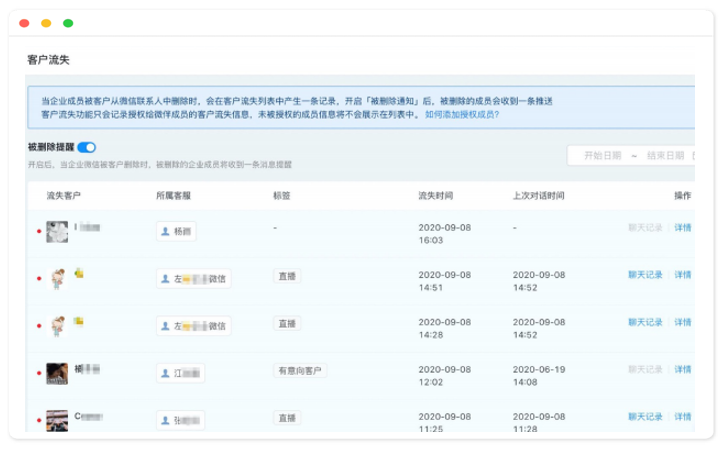The height and width of the screenshot is (449, 722).
Task: View 详情 for the 12:02 row
Action: pos(682,369)
